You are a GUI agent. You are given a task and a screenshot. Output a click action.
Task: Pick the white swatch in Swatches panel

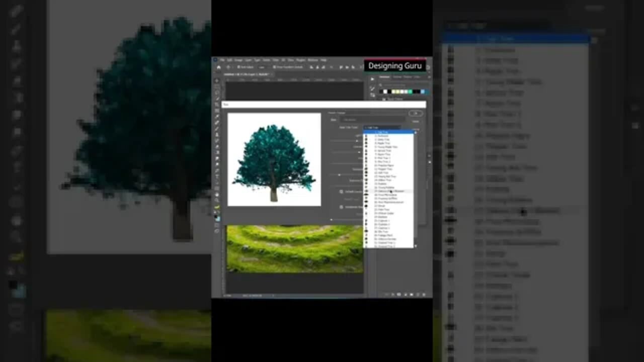point(385,92)
